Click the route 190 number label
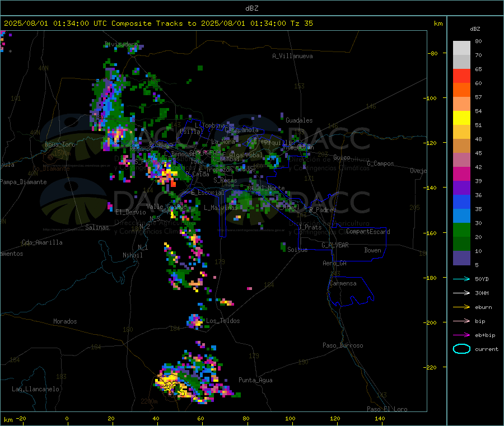Image resolution: width=504 pixels, height=426 pixels. (303, 362)
